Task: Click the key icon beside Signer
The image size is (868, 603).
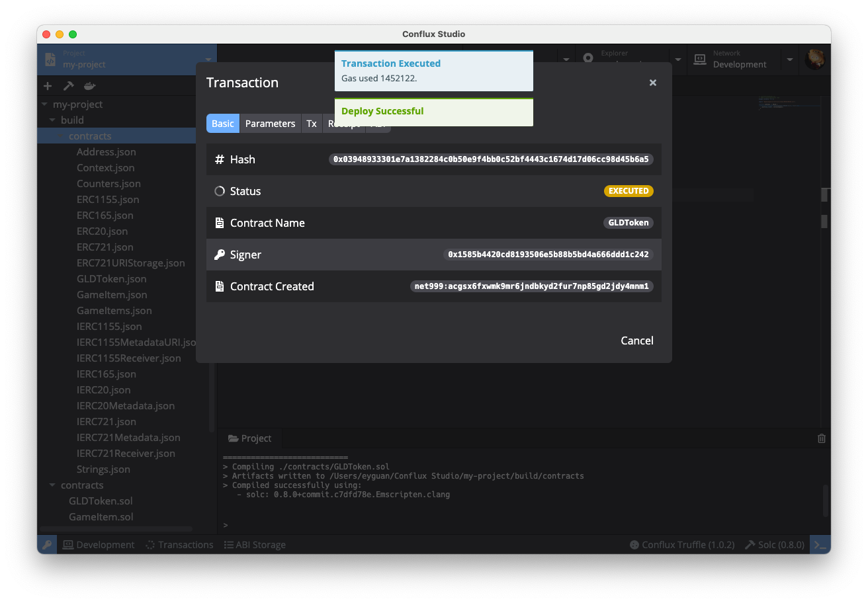Action: click(220, 255)
